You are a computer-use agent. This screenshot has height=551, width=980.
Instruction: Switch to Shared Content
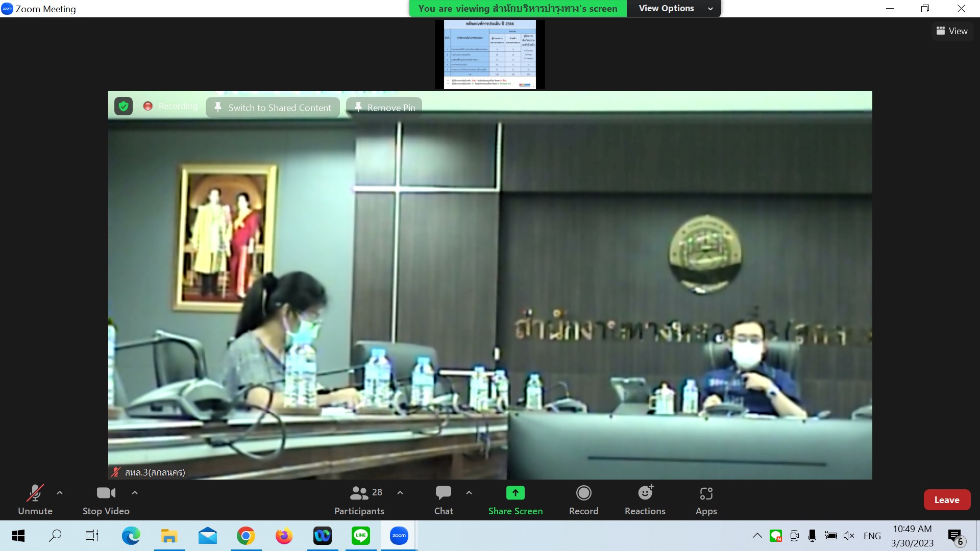click(273, 108)
